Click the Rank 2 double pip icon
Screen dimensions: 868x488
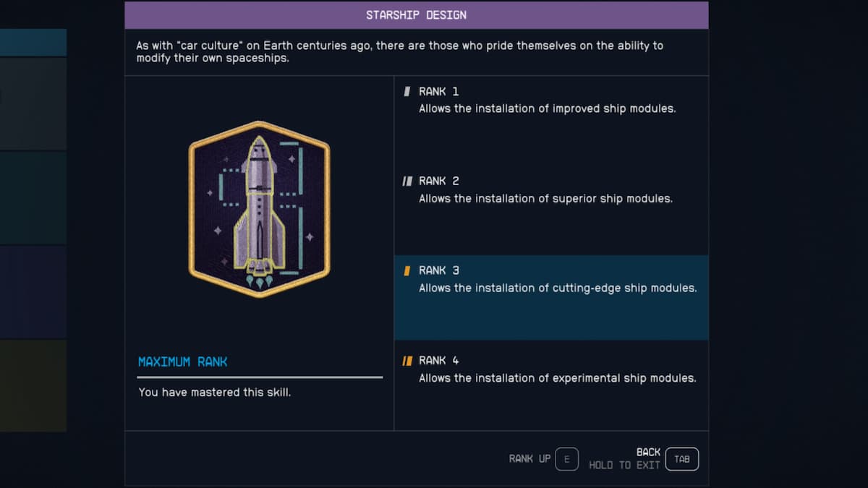pos(407,181)
